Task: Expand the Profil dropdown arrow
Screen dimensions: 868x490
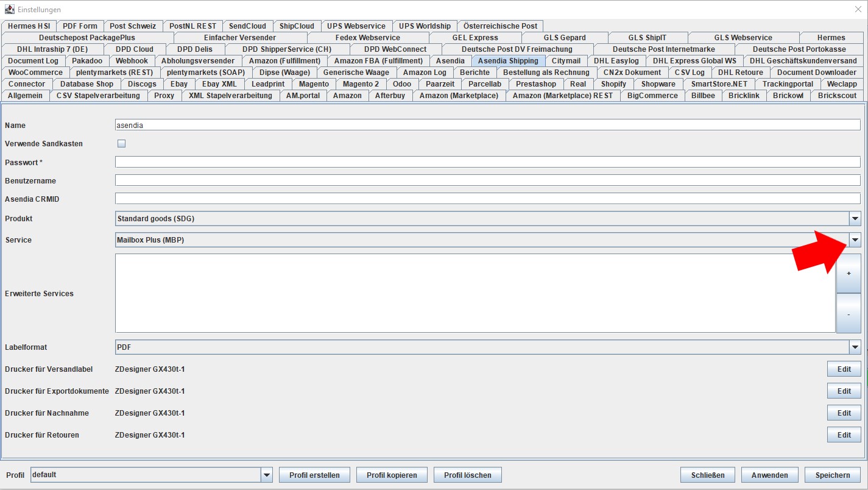Action: pyautogui.click(x=267, y=475)
